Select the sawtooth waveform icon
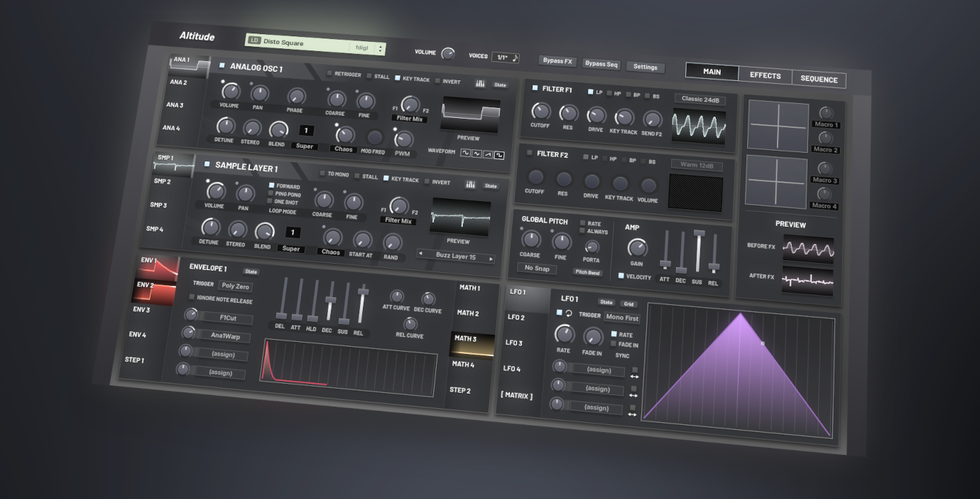 (x=488, y=154)
